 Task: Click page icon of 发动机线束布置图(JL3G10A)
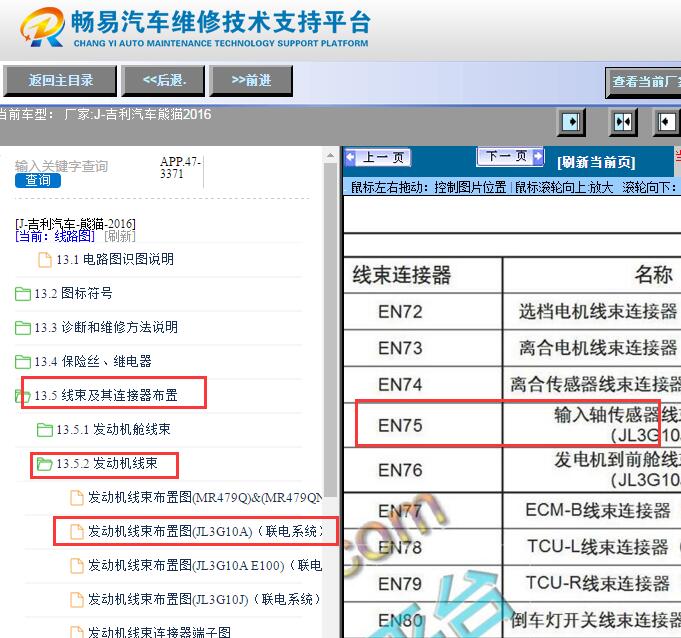(x=77, y=532)
